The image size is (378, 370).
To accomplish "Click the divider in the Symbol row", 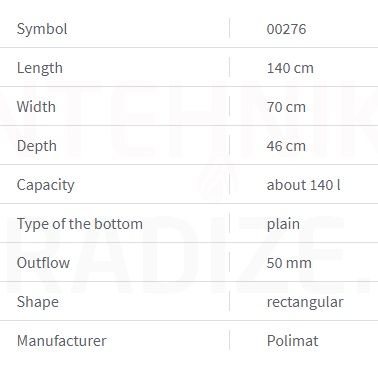I will (x=230, y=28).
